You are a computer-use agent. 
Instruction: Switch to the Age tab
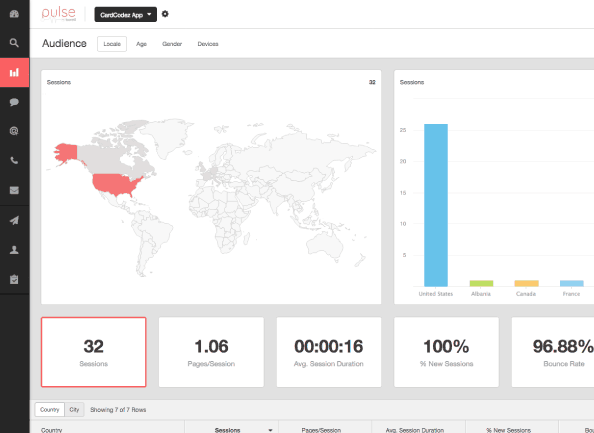coord(141,44)
